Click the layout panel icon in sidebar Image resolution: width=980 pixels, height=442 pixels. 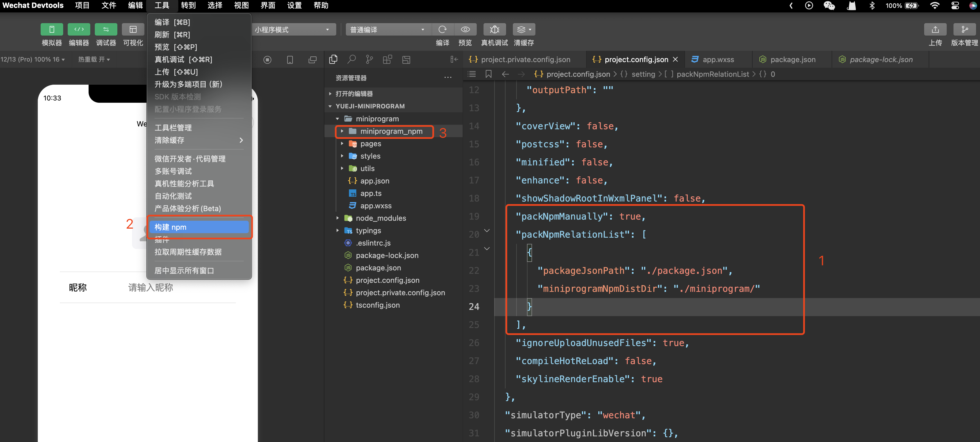point(406,59)
